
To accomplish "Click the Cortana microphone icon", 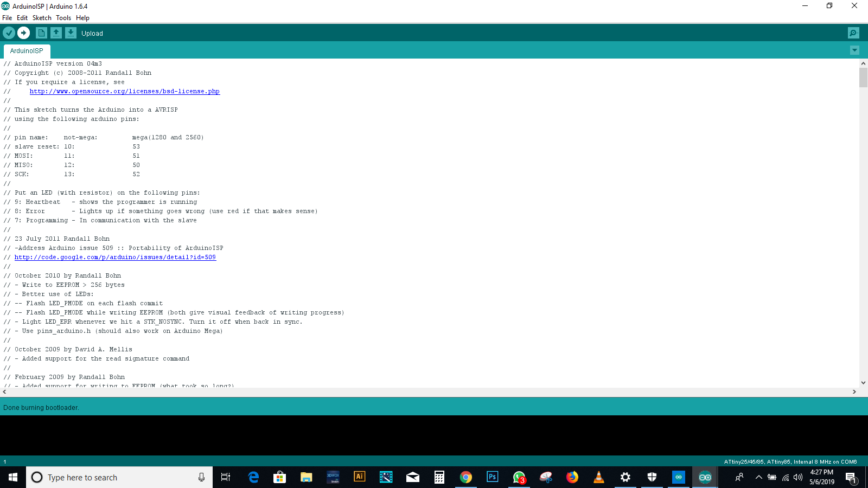I will [x=201, y=477].
